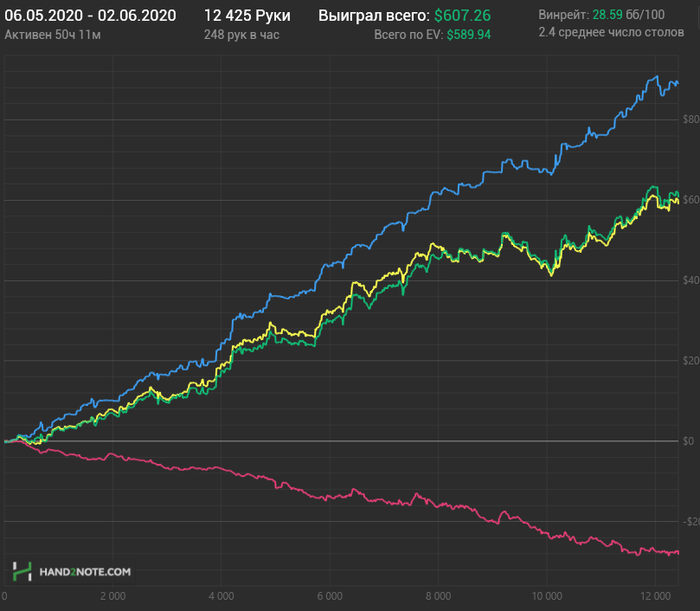Image resolution: width=700 pixels, height=611 pixels.
Task: Click the $20 y-axis label above zero
Action: tap(691, 360)
